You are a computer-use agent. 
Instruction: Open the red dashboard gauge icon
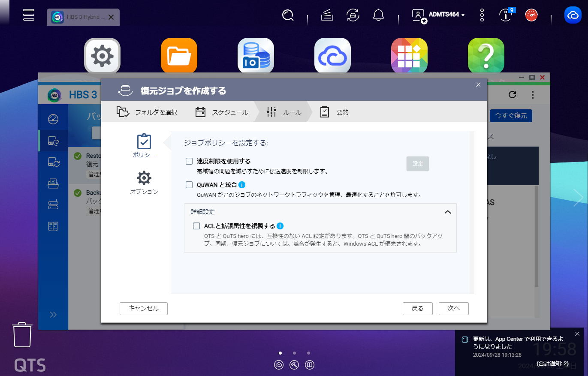[531, 15]
